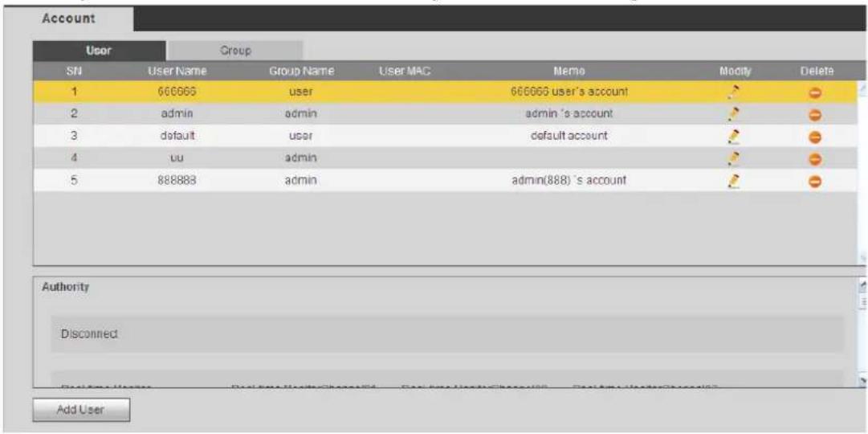868x434 pixels.
Task: Click the Memo column header
Action: (x=569, y=71)
